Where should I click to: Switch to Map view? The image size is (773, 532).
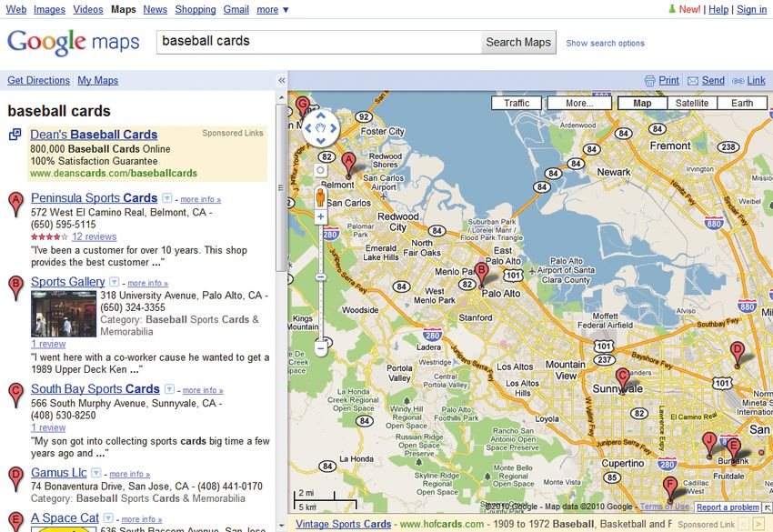pos(642,103)
